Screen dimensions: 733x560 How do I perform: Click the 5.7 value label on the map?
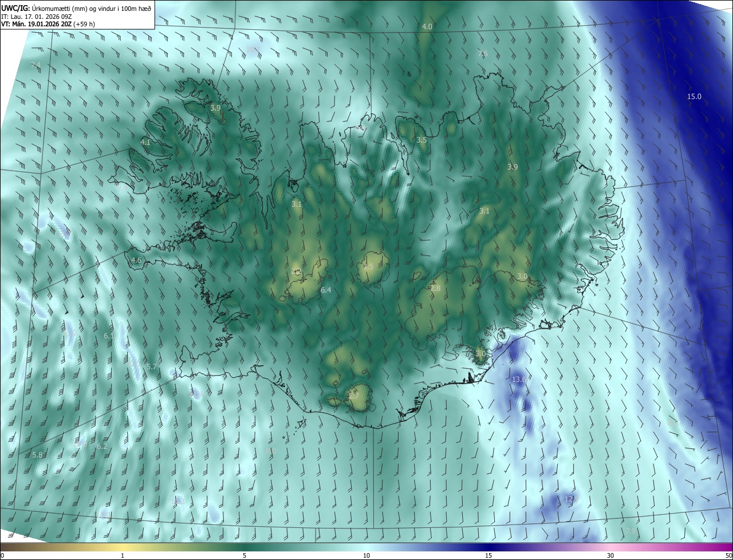pyautogui.click(x=152, y=366)
